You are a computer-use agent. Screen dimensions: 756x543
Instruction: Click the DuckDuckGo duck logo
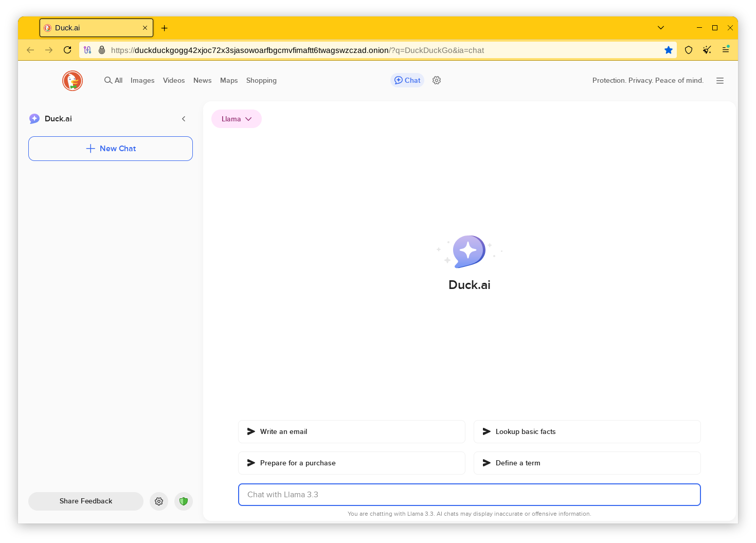click(x=73, y=81)
